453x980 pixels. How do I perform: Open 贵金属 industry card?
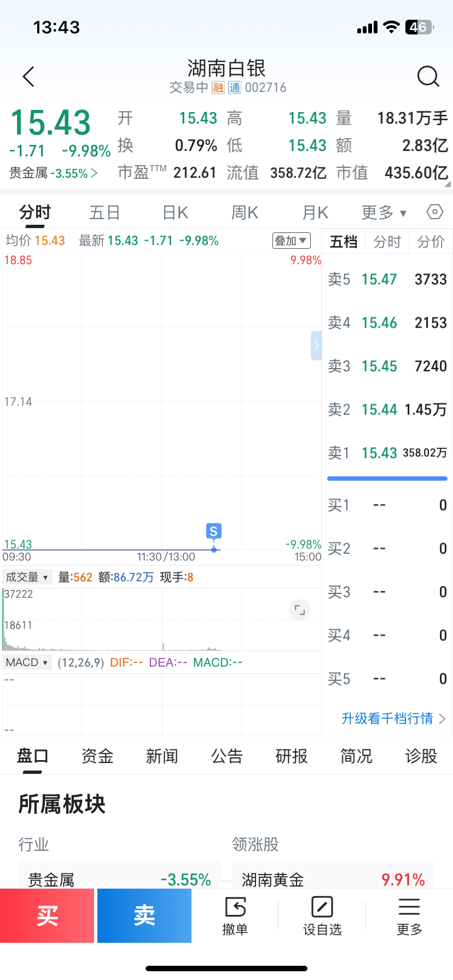[x=120, y=875]
